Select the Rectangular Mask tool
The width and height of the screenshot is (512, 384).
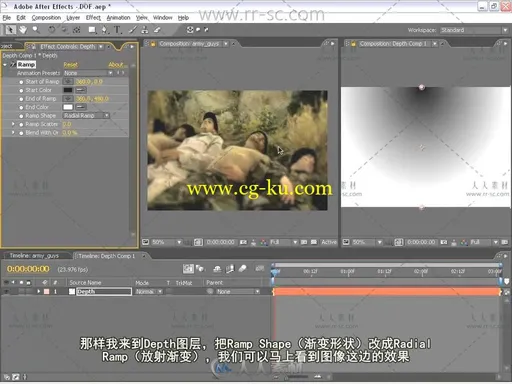(92, 30)
